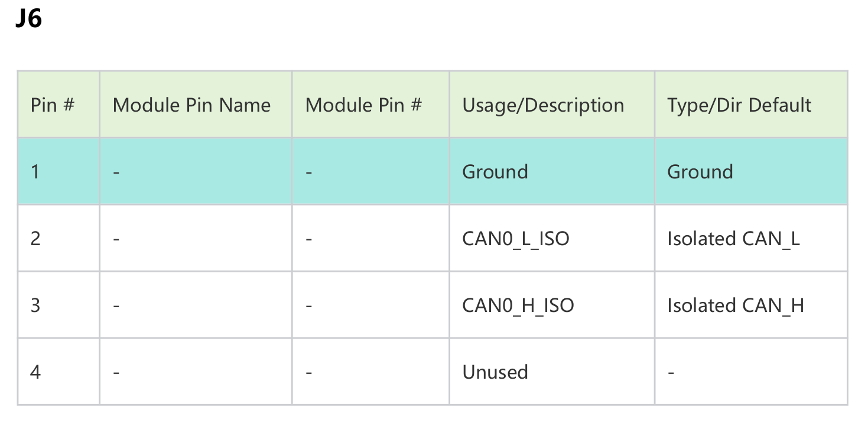Click pin number 2 cell
This screenshot has height=423, width=868.
point(35,239)
